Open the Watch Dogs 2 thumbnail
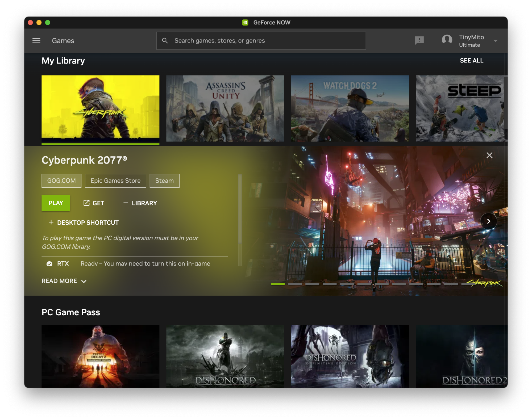This screenshot has width=532, height=420. click(350, 108)
